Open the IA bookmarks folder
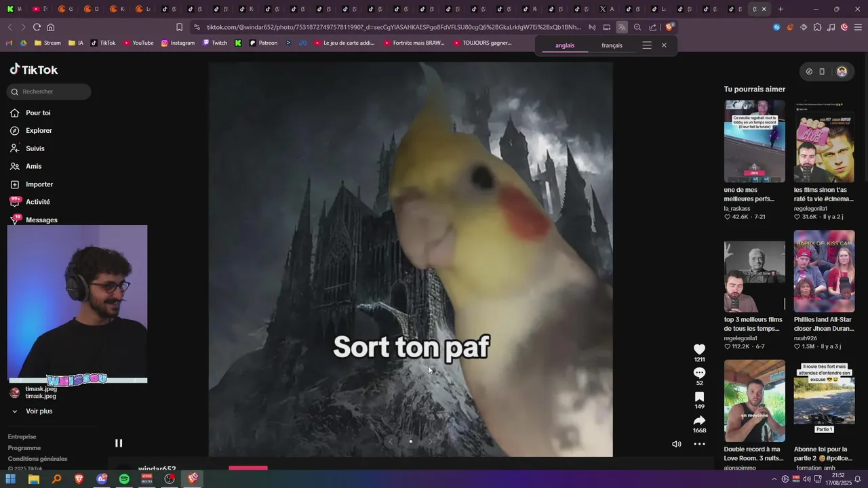Image resolution: width=868 pixels, height=488 pixels. (76, 43)
